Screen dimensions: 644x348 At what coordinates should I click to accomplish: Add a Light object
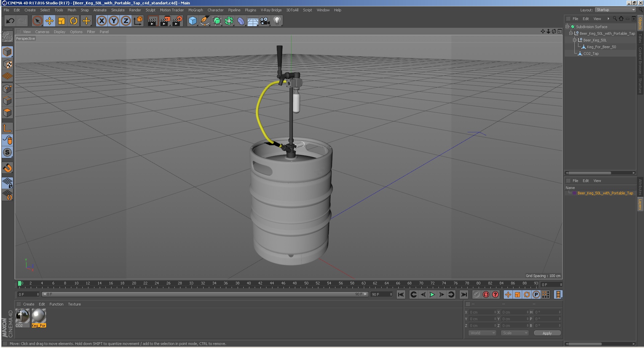[277, 21]
